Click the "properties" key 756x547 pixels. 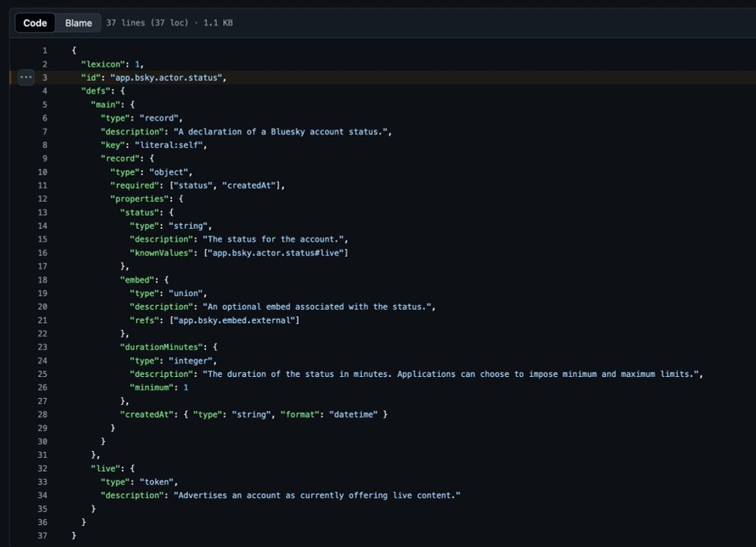(139, 199)
